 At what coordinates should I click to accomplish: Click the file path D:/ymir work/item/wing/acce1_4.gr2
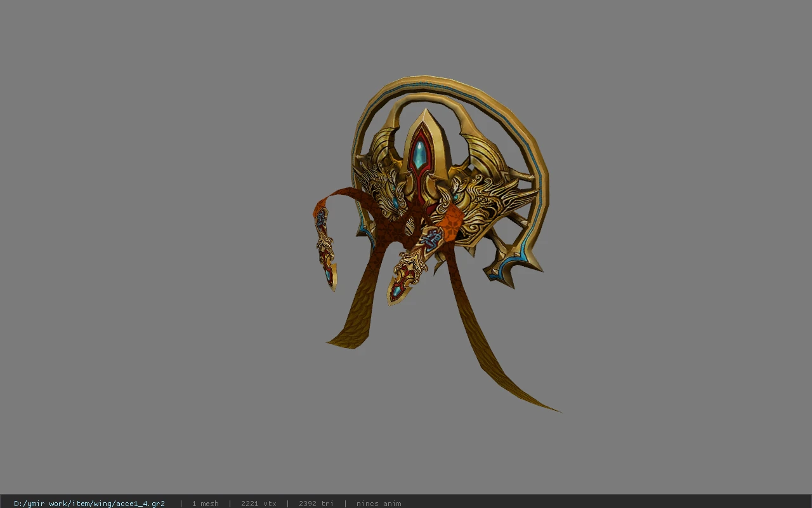click(89, 504)
